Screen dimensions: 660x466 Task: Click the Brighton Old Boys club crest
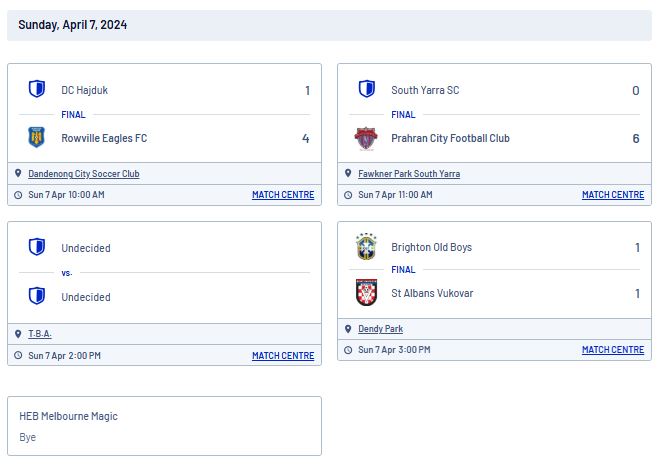pyautogui.click(x=366, y=247)
